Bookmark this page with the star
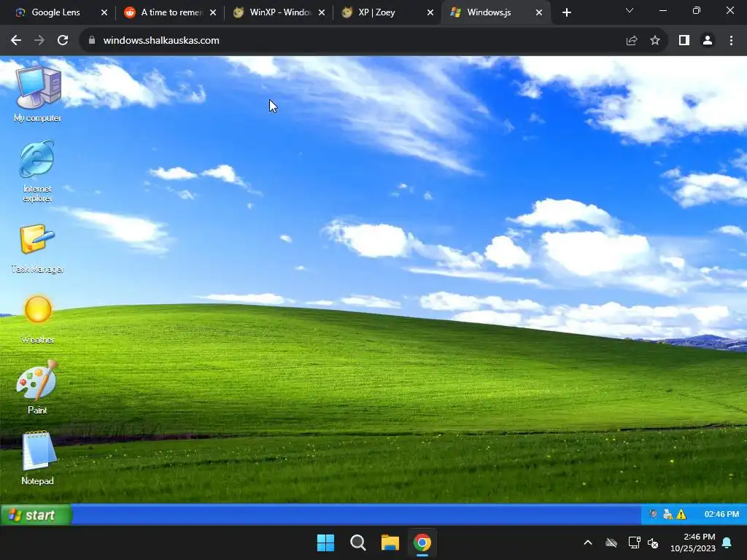The width and height of the screenshot is (747, 560). pyautogui.click(x=655, y=41)
